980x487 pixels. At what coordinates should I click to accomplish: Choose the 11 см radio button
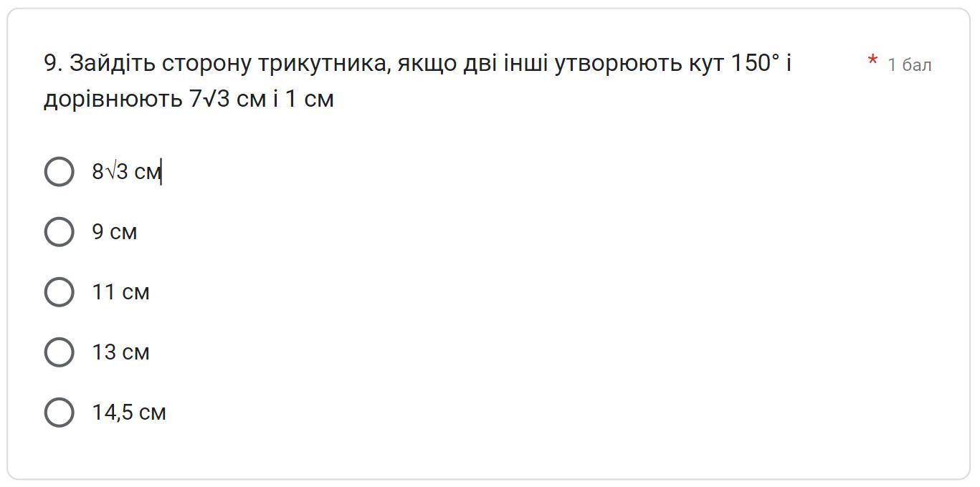[x=59, y=292]
